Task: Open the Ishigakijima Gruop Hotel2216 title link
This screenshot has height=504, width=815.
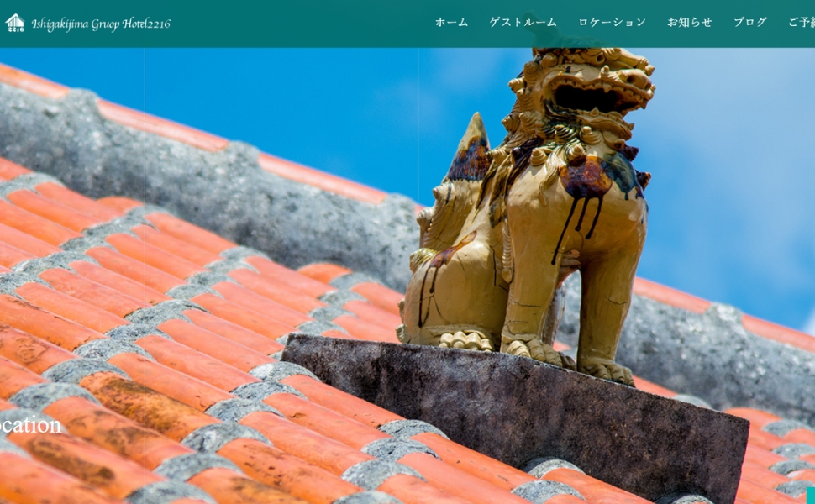Action: 101,24
